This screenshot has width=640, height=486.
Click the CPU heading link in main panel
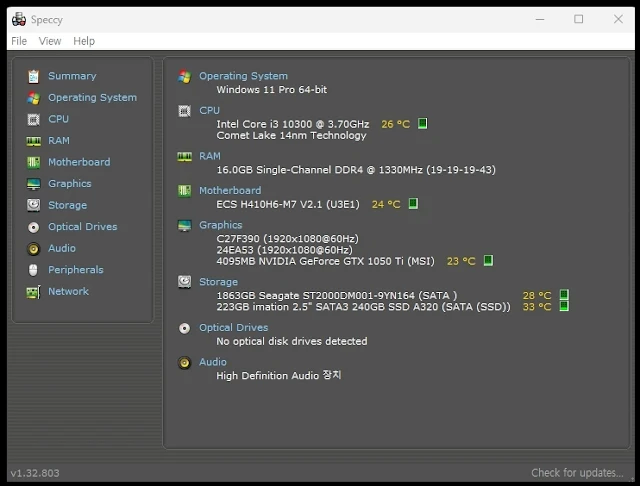click(209, 111)
